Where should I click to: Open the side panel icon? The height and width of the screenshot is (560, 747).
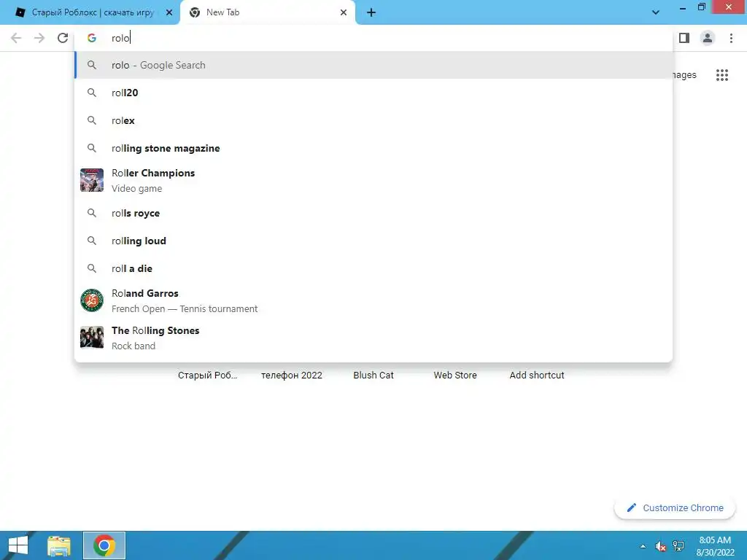pyautogui.click(x=684, y=38)
